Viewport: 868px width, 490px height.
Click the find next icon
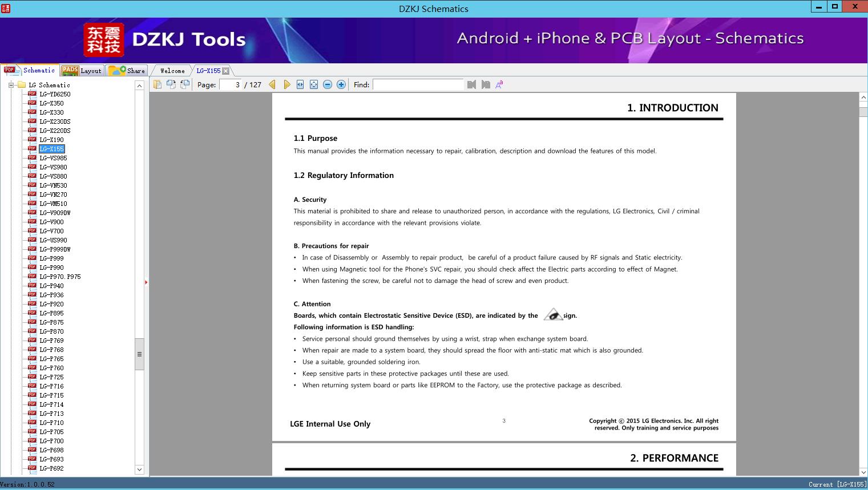(486, 84)
